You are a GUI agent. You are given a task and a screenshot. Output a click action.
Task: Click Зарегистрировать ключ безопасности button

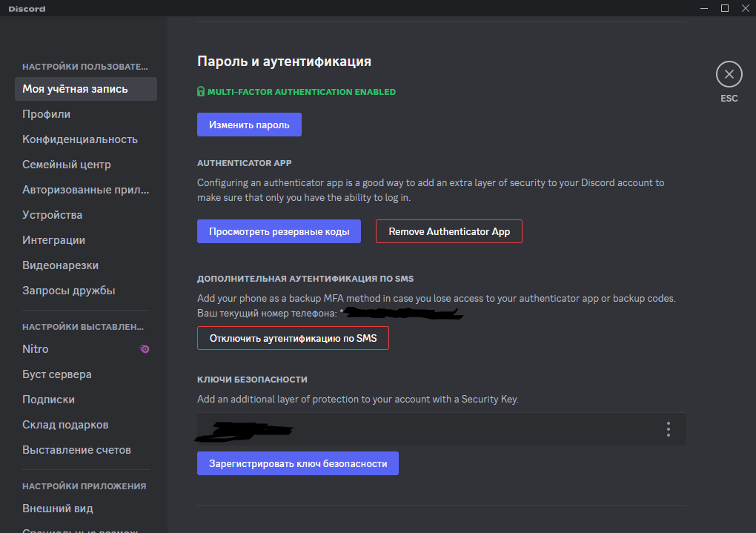297,463
